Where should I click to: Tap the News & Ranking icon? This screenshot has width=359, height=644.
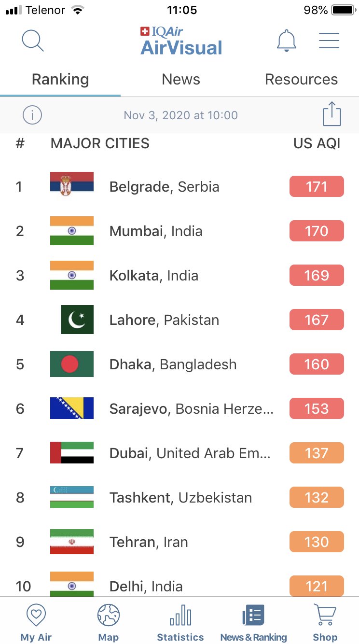pos(253,616)
